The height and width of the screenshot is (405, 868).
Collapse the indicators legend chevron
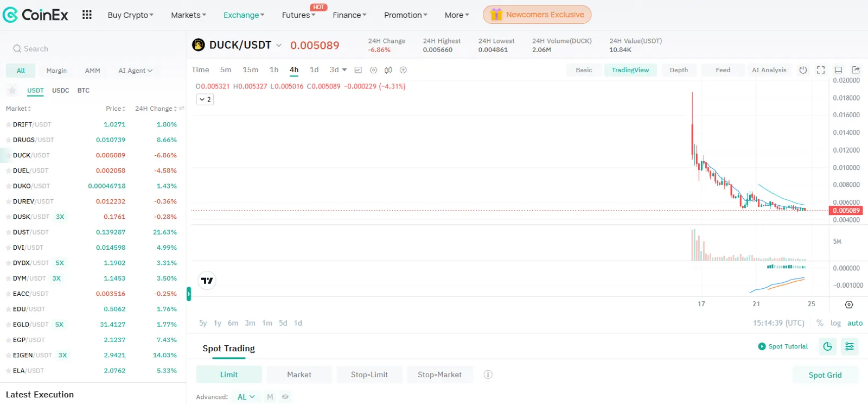[205, 99]
